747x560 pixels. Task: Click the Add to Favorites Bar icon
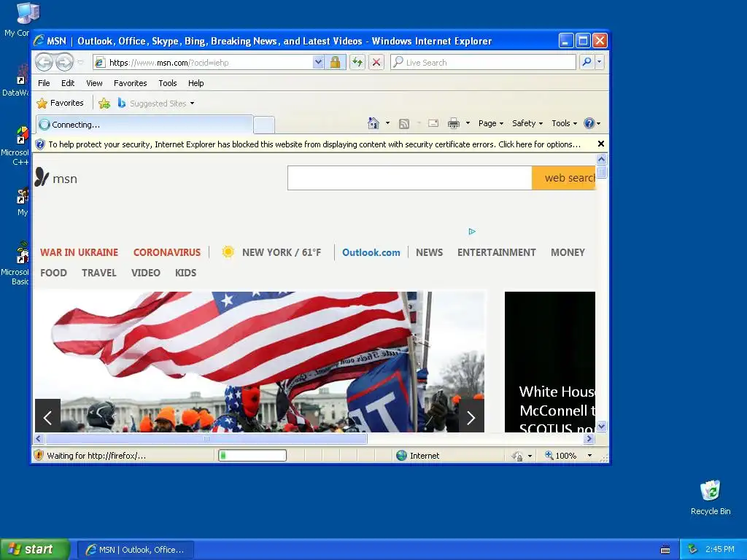coord(104,104)
